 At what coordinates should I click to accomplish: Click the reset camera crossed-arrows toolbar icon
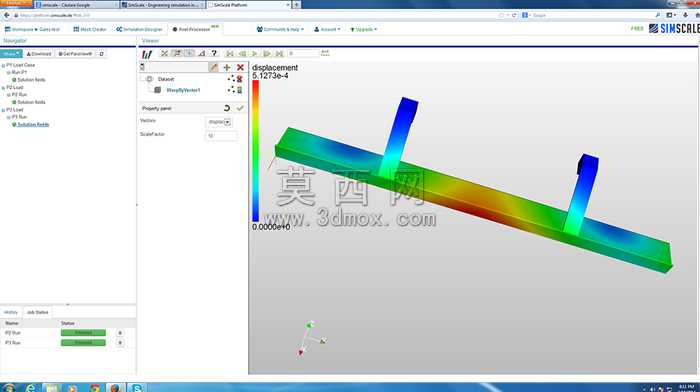164,54
